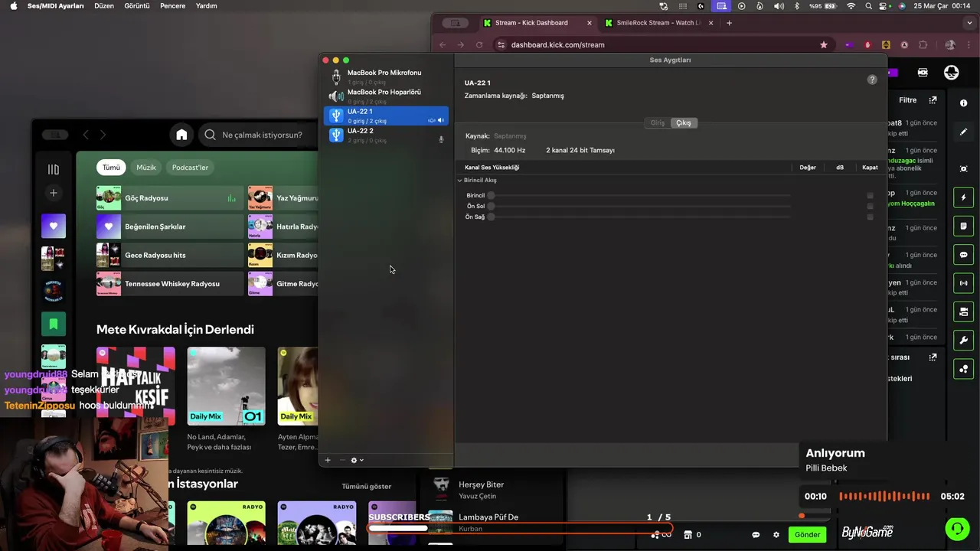Open the gear actions menu in device sidebar
Screen dimensions: 980x551
click(357, 460)
